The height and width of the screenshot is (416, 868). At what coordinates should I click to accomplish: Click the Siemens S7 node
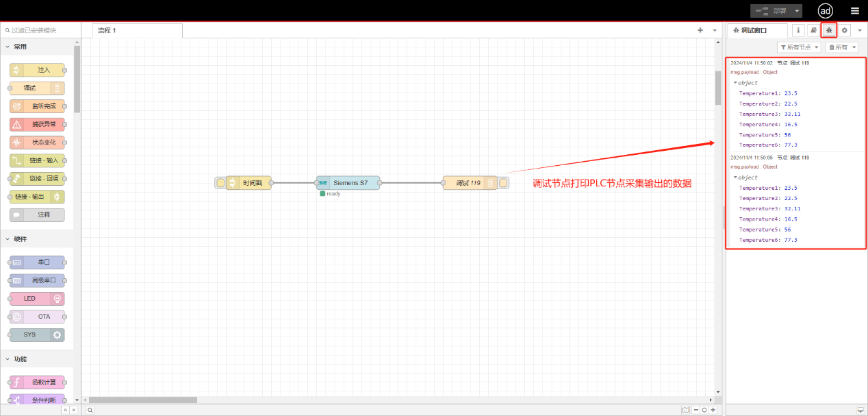pyautogui.click(x=348, y=183)
